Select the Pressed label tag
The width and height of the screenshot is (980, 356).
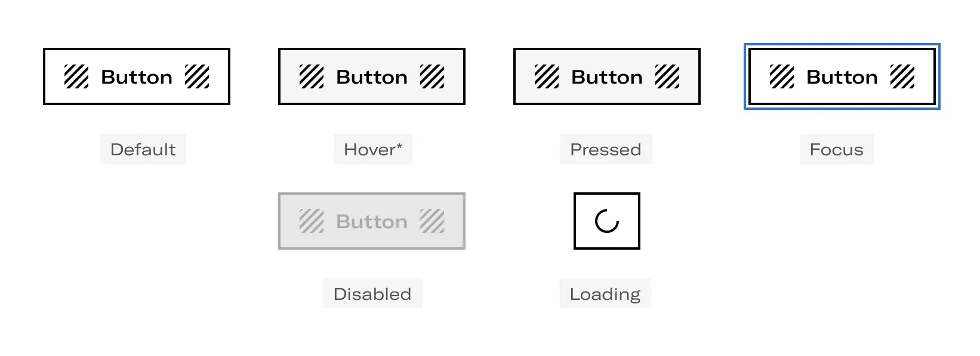[x=606, y=149]
